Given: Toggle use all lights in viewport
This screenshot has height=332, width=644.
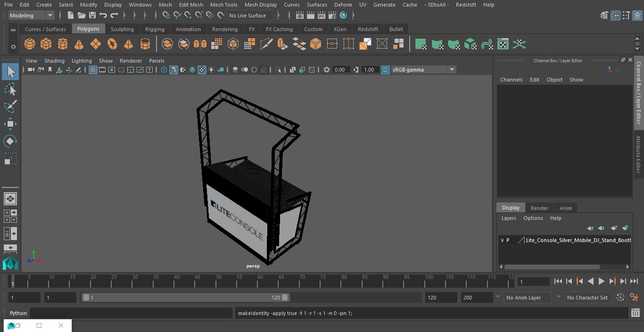Looking at the screenshot, I should click(x=211, y=70).
